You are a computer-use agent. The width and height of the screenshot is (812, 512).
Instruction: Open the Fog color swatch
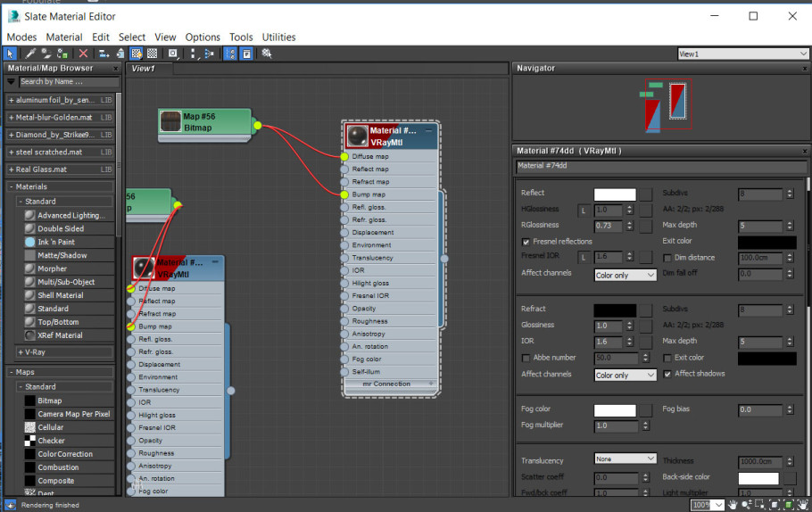coord(615,410)
